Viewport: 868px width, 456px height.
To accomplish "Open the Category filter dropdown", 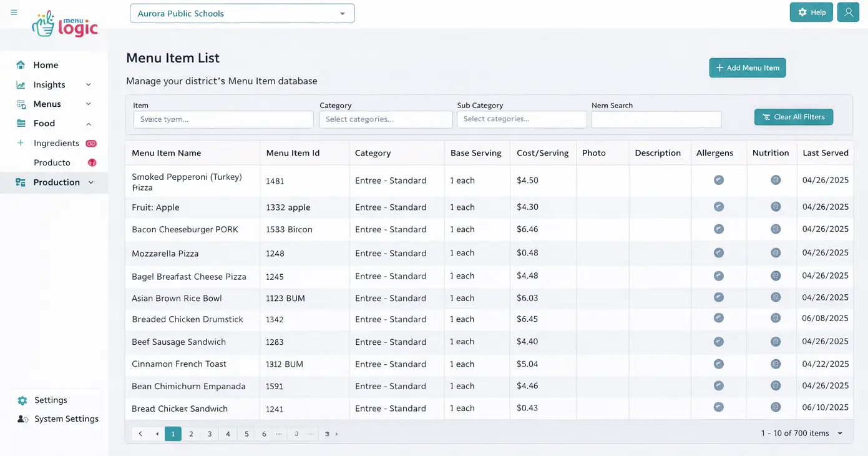I will [386, 119].
